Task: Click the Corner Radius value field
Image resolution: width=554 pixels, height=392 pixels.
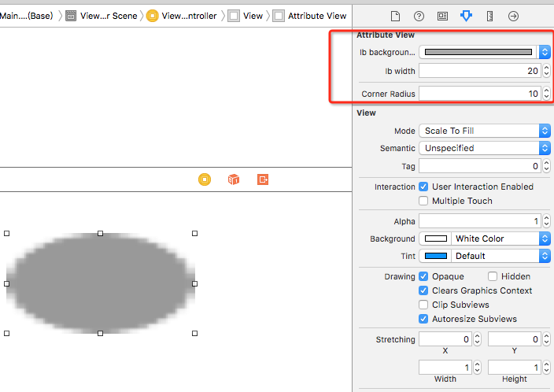Action: (x=480, y=94)
